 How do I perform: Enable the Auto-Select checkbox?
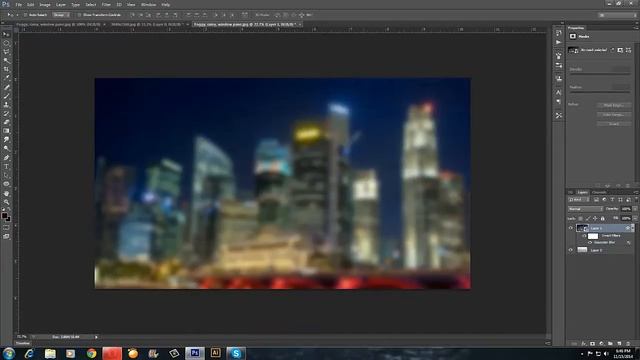(25, 15)
